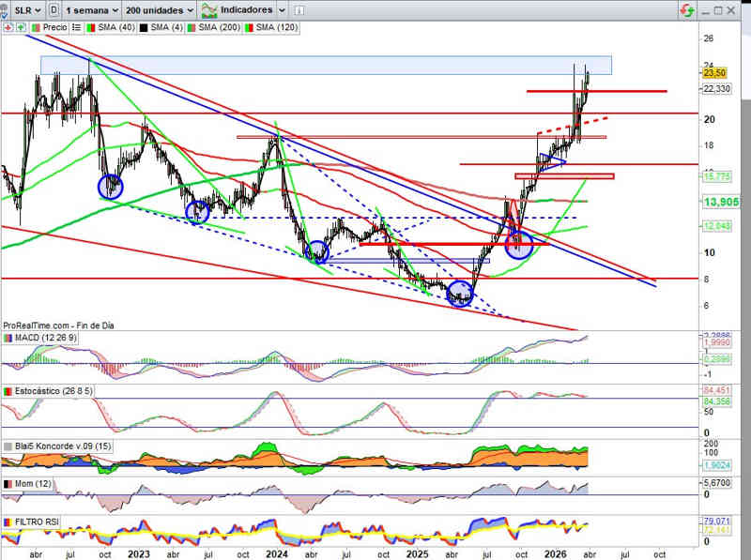Open the SLR ticker symbol dropdown
The width and height of the screenshot is (751, 560).
pos(26,9)
